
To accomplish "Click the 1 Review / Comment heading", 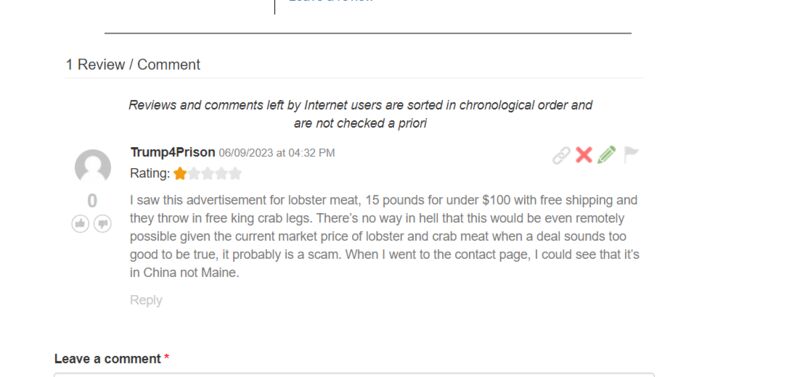I will 133,65.
